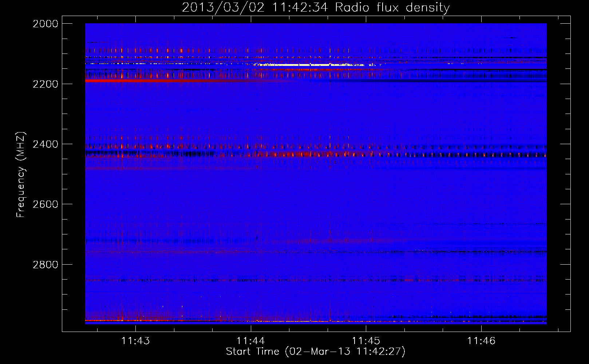Select the '2200' frequency axis label
Viewport: 589px width, 364px height.
[x=46, y=84]
